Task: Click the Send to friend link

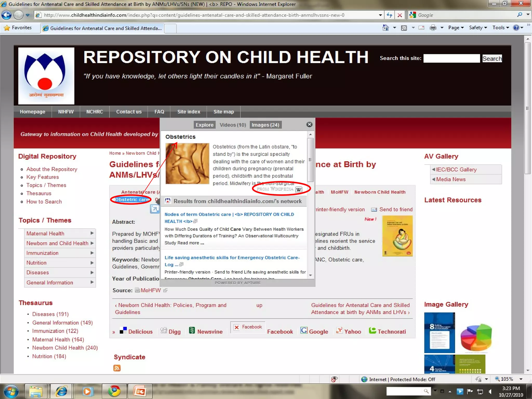Action: pos(396,209)
